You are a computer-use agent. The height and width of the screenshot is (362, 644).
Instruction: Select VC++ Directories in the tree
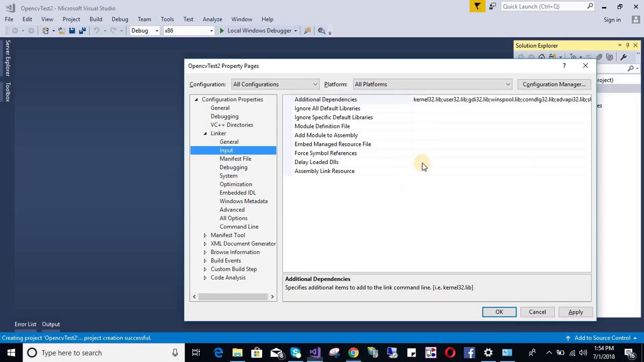[232, 125]
